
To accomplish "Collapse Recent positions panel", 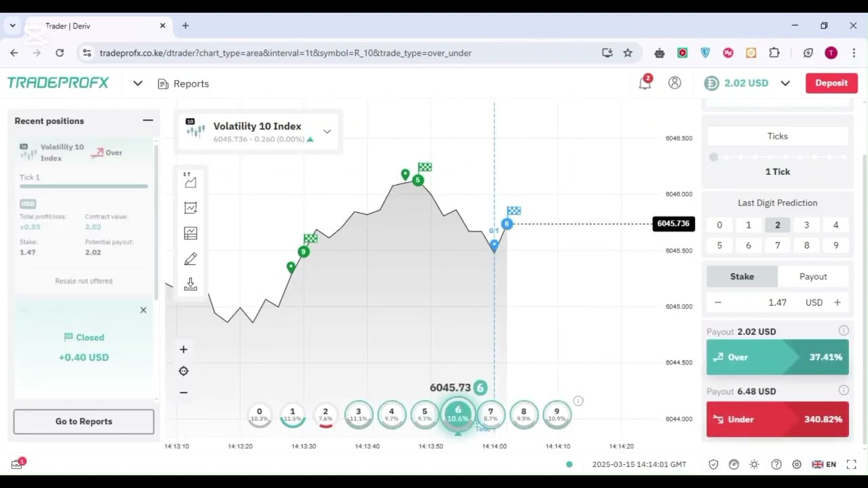I will 148,121.
